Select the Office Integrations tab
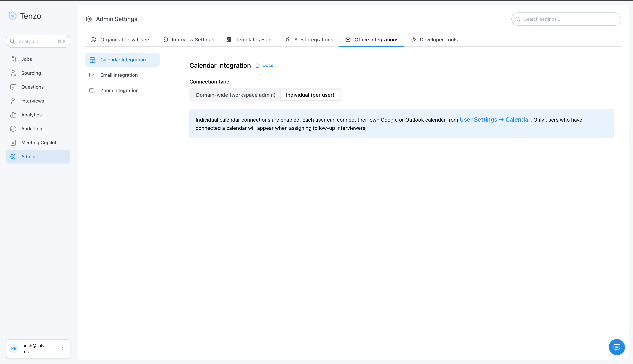633x364 pixels. 372,40
